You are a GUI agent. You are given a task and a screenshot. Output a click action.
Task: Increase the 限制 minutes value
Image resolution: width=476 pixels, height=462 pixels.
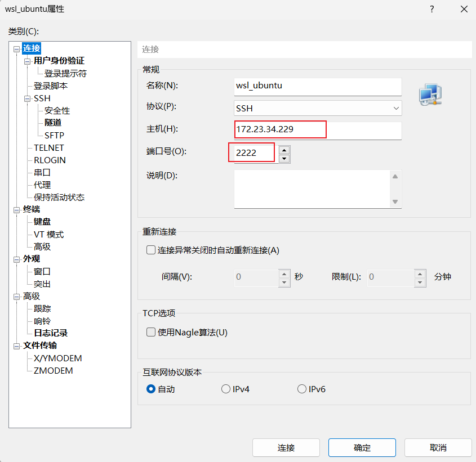[420, 274]
